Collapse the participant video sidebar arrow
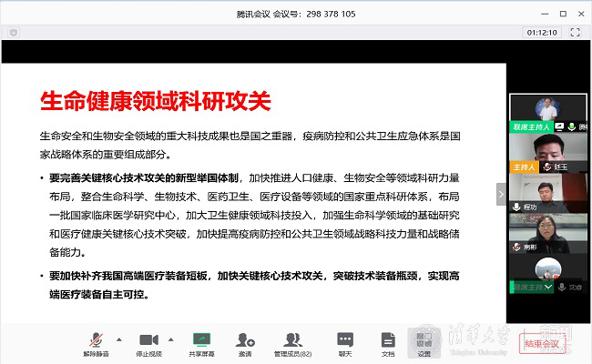This screenshot has height=364, width=592. point(500,194)
